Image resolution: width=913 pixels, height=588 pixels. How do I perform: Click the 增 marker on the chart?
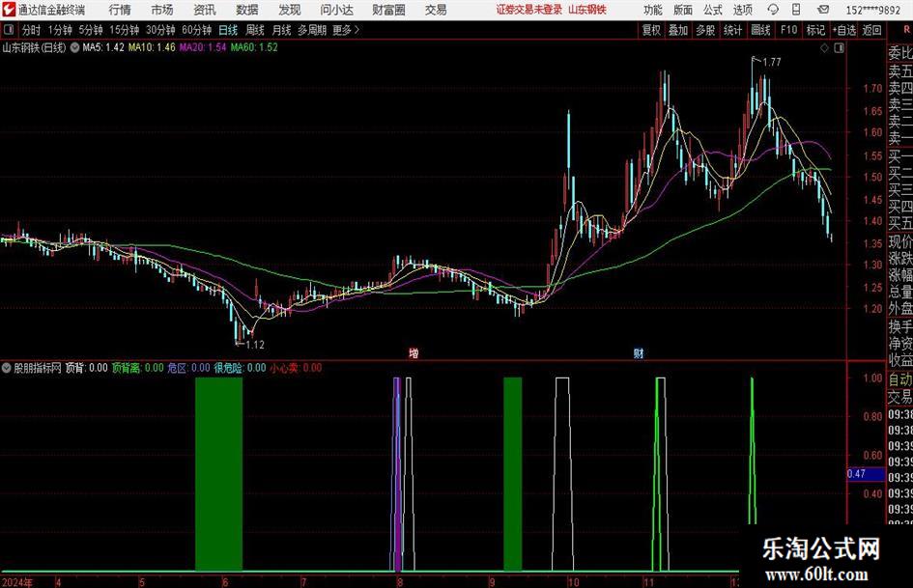(414, 352)
